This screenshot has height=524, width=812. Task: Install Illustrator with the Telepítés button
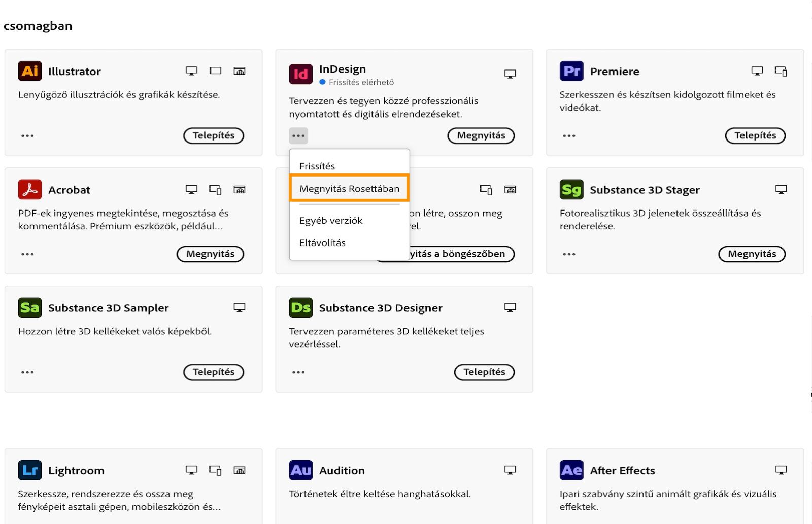click(x=214, y=135)
